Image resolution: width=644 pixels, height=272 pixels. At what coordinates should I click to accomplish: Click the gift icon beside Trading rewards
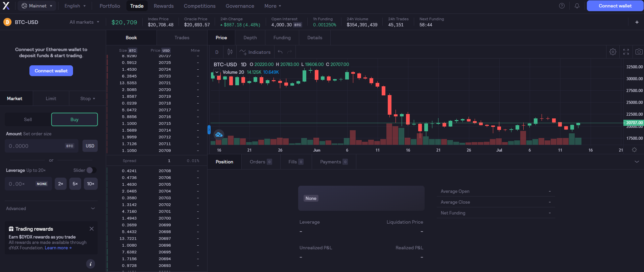11,229
